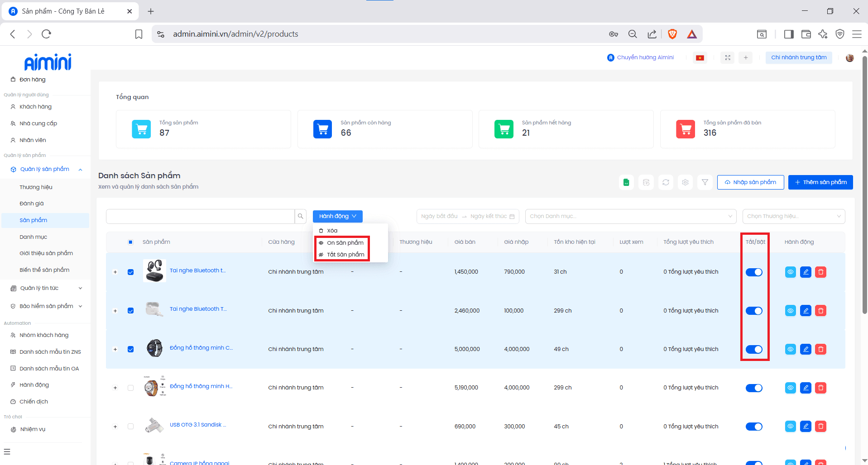Delete the 5,190,000 Đồng hồ thông minh product
868x465 pixels.
pyautogui.click(x=820, y=388)
